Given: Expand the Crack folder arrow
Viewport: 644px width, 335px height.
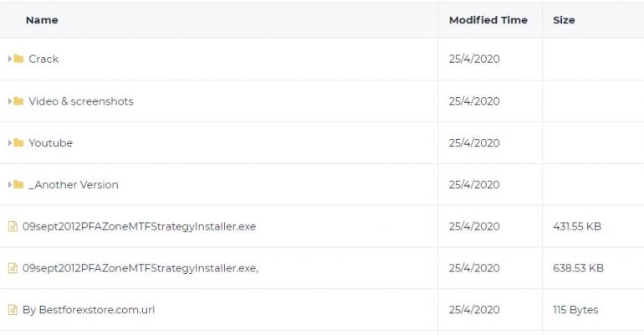Looking at the screenshot, I should (10, 59).
